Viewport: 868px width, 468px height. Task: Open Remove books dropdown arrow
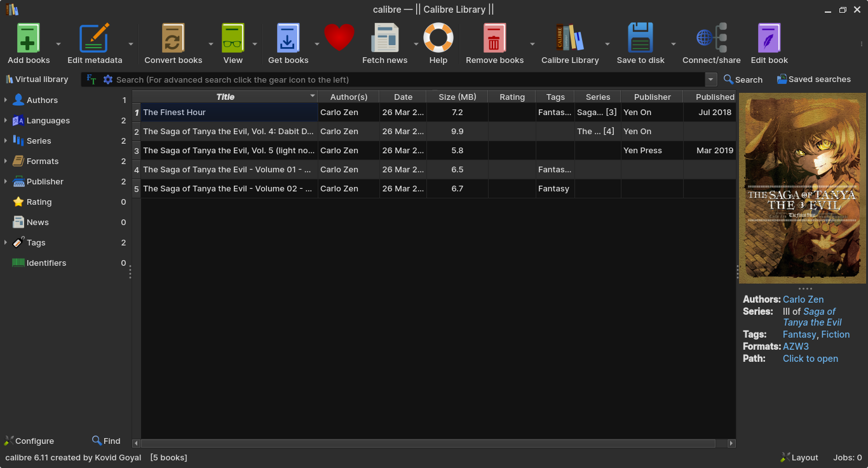pyautogui.click(x=532, y=44)
